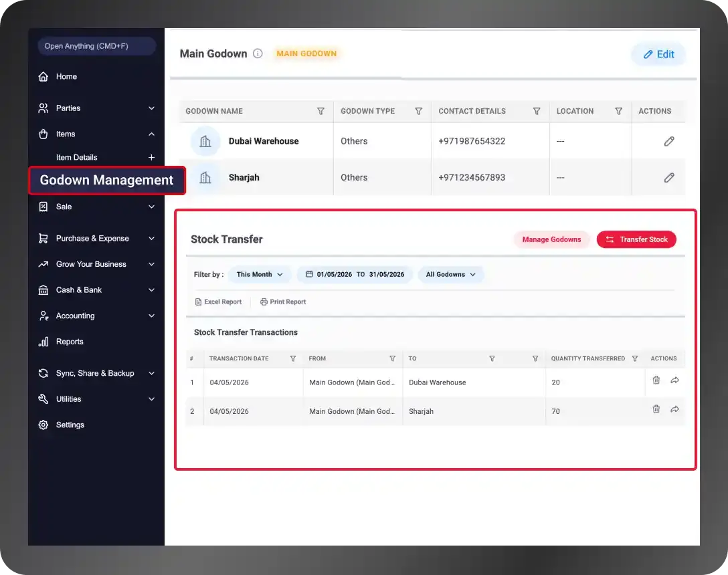
Task: Open the Settings menu item
Action: [70, 425]
